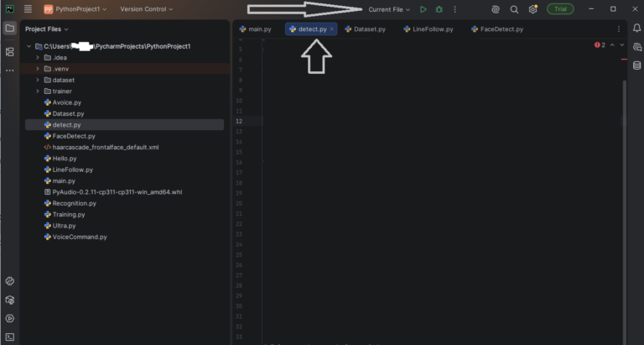
Task: Show more tool windows ellipsis
Action: 9,71
